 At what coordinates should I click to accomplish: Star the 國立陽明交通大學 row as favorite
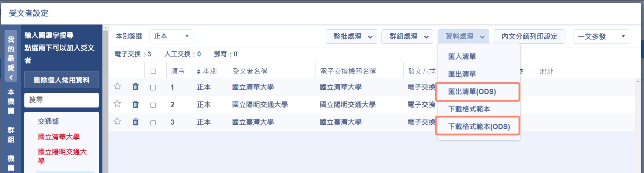pos(117,104)
